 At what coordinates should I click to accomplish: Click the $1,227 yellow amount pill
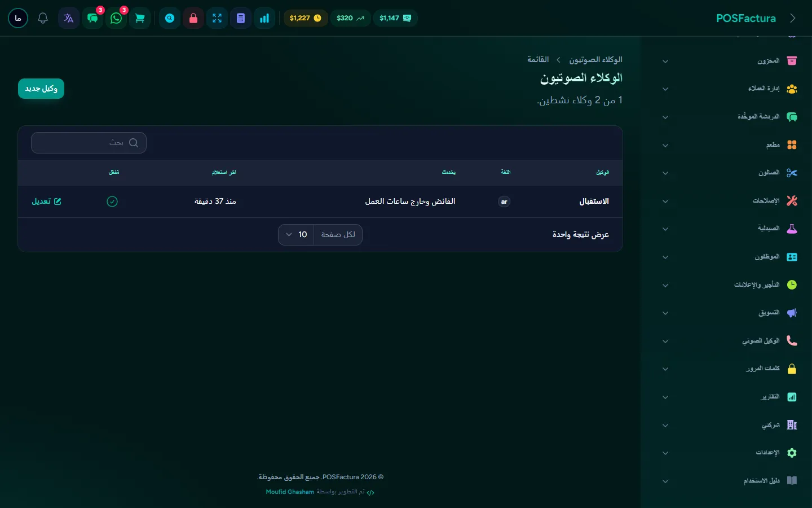(x=306, y=18)
